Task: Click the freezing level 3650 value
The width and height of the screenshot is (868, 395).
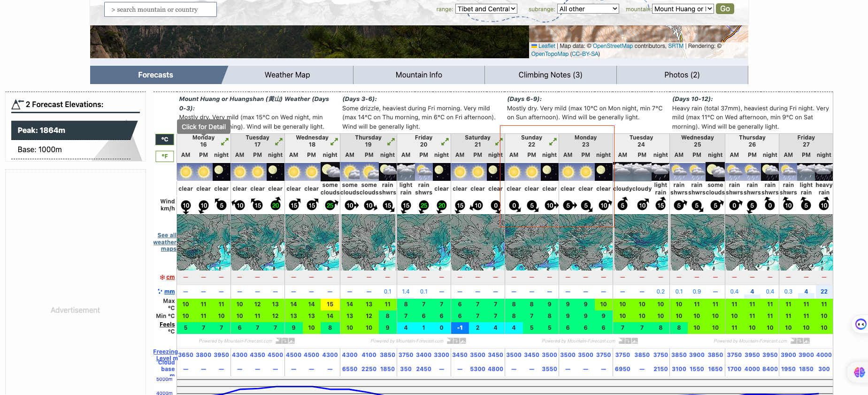Action: coord(186,355)
